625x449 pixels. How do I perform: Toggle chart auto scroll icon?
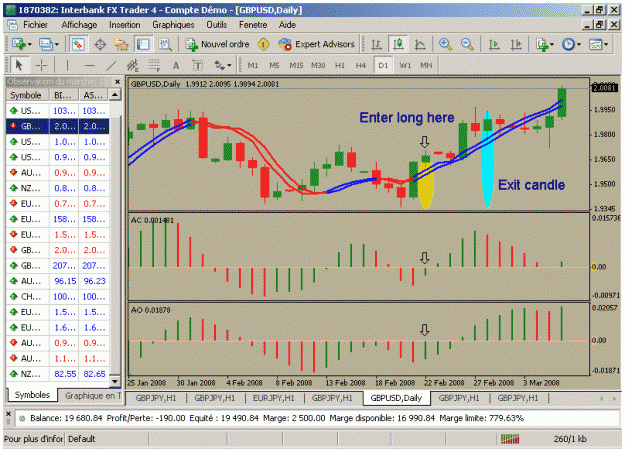click(x=494, y=44)
